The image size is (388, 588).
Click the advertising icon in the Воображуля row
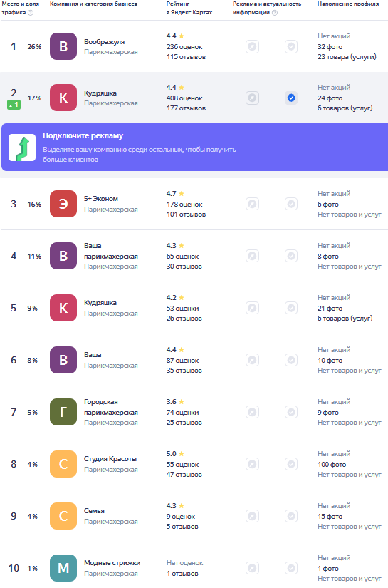(253, 47)
